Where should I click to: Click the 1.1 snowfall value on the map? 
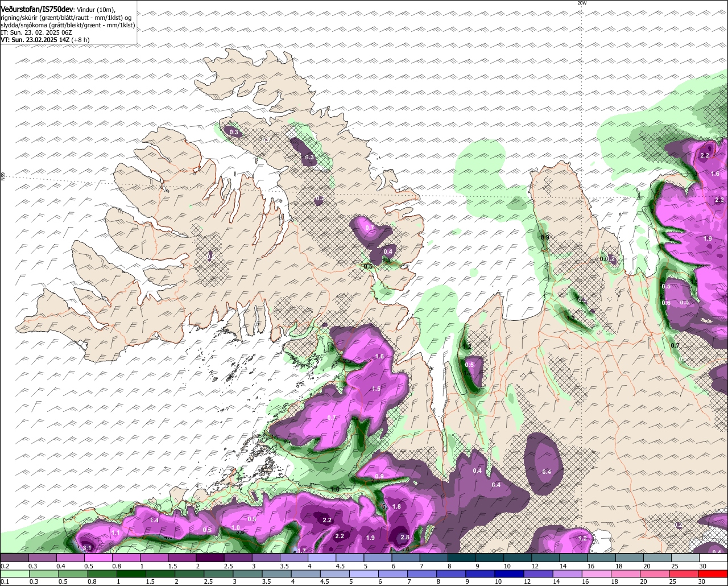coord(115,533)
